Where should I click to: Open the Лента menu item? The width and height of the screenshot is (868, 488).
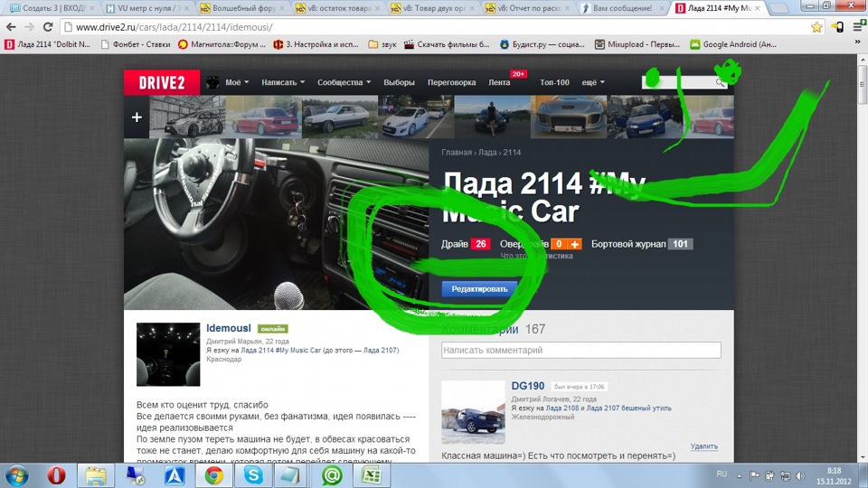[499, 82]
